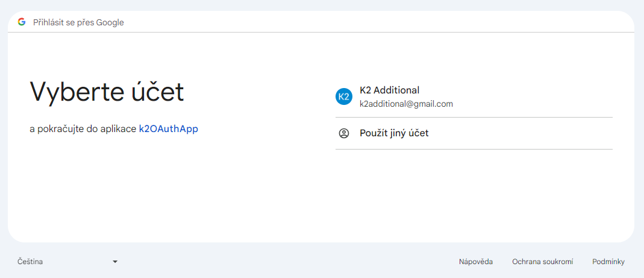Click the Vyberte účet heading
This screenshot has width=644, height=278.
point(107,92)
